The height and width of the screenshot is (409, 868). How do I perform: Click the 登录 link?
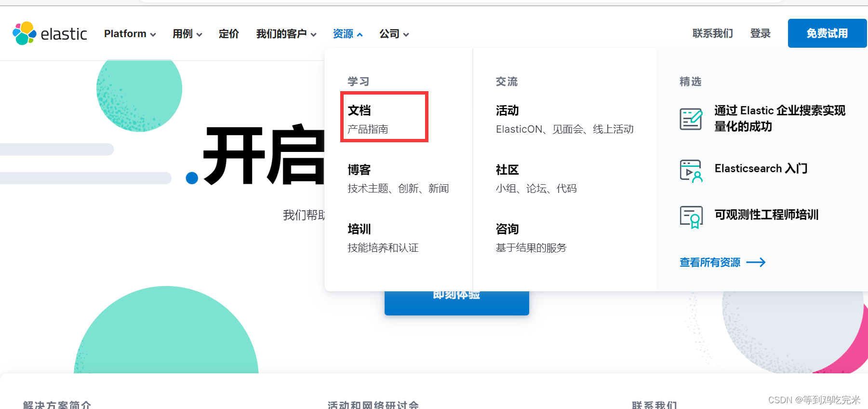coord(761,33)
